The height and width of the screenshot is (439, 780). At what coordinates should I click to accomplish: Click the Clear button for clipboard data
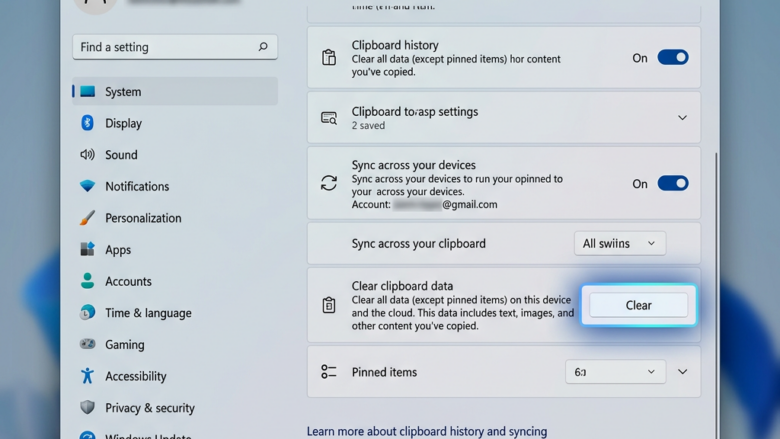pyautogui.click(x=639, y=305)
